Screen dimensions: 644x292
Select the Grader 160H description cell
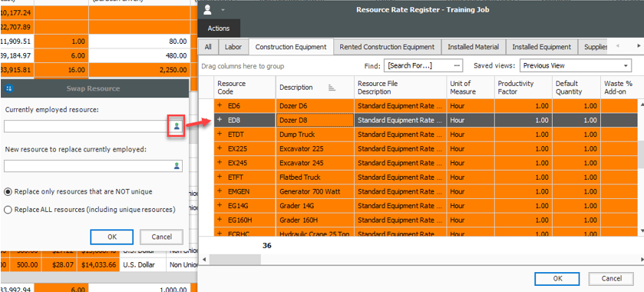coord(315,220)
